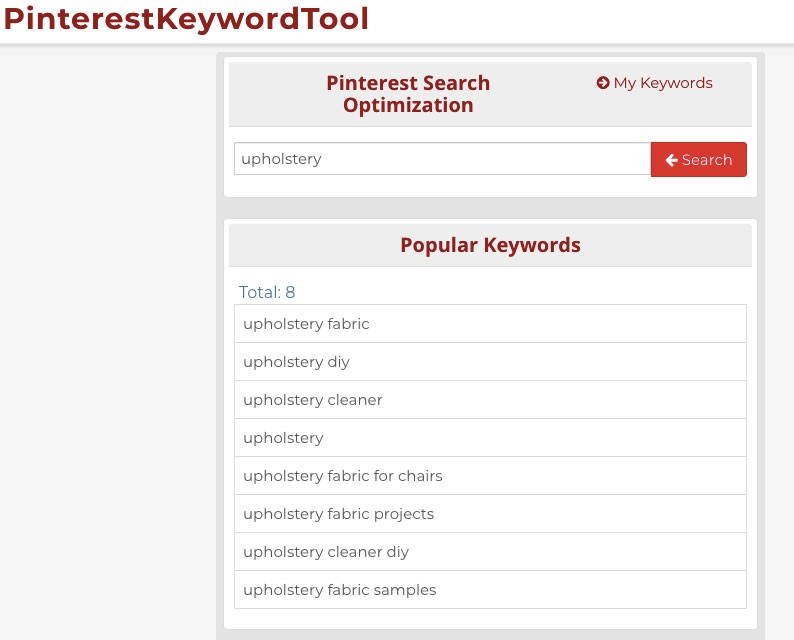Click the blank header area beside the site title
Image resolution: width=794 pixels, height=640 pixels.
click(580, 20)
